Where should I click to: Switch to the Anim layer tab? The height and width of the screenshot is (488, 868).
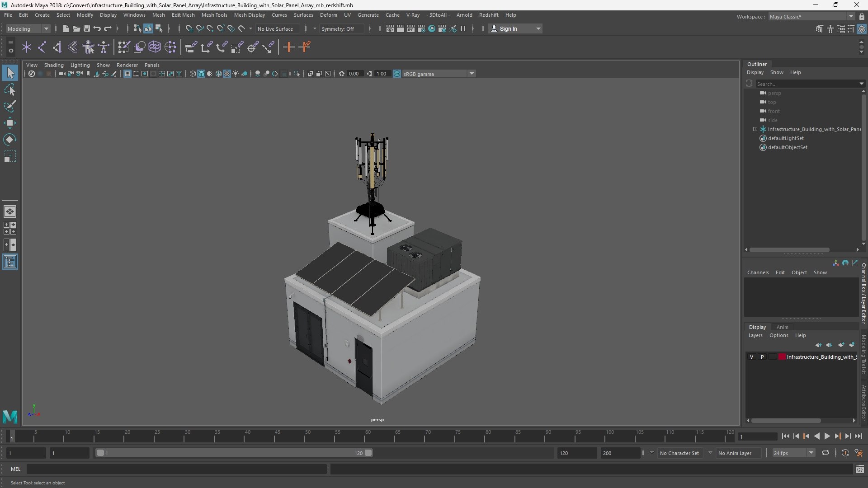click(782, 327)
